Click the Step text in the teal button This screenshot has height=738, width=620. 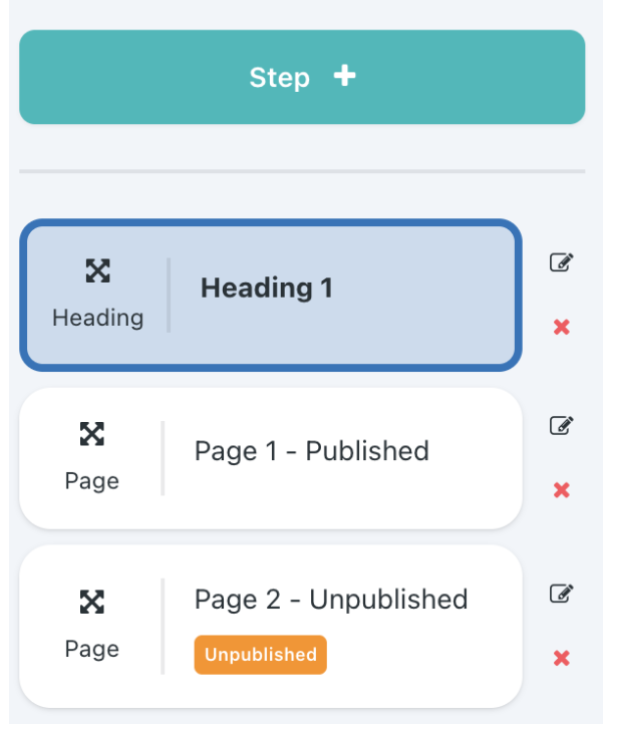tap(280, 78)
